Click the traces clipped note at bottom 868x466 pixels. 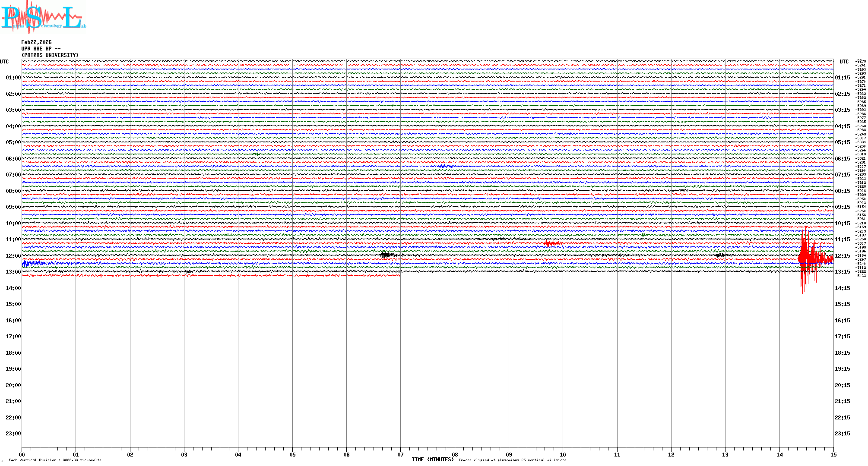tap(512, 460)
